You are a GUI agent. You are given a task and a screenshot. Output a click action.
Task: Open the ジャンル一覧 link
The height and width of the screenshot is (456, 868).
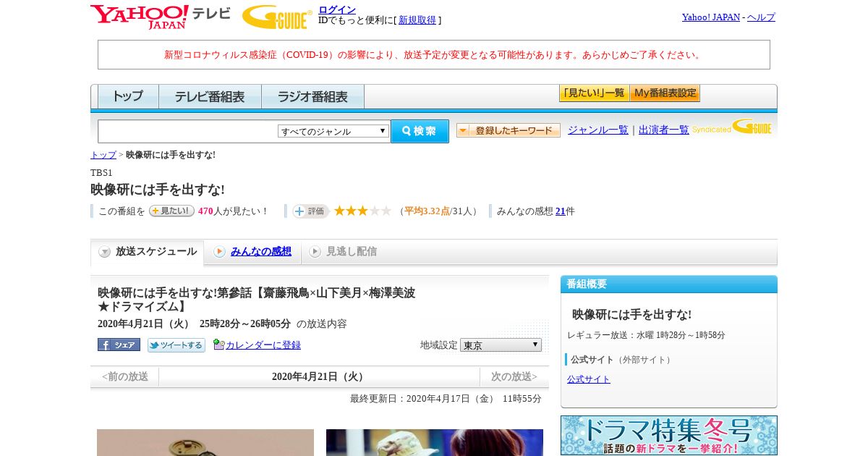pyautogui.click(x=598, y=130)
